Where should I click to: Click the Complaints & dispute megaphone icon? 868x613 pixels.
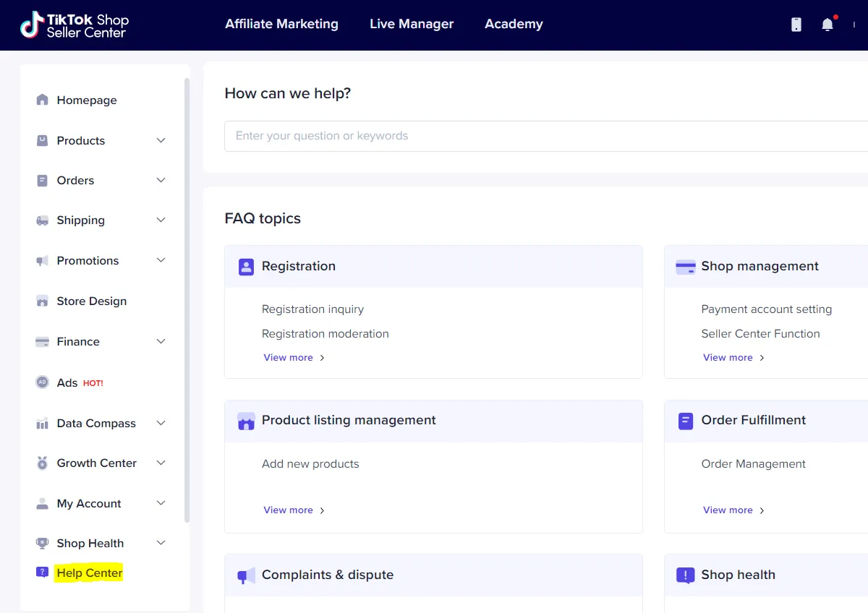click(246, 575)
